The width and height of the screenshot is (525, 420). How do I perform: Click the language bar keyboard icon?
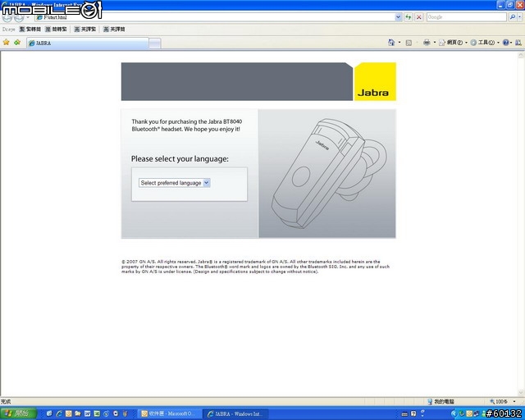[x=404, y=414]
